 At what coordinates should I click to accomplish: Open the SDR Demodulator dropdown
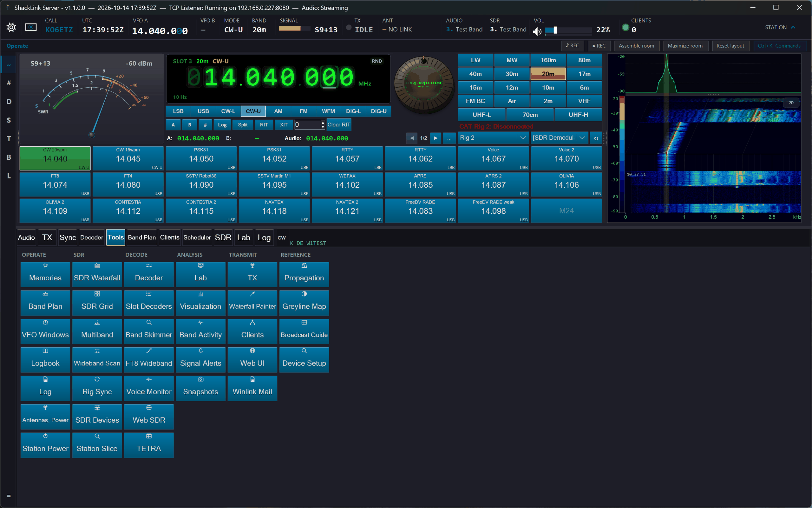click(559, 138)
